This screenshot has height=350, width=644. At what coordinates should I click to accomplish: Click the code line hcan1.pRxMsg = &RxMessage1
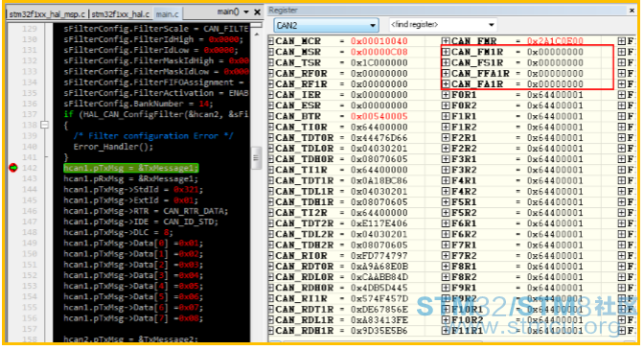coord(130,178)
